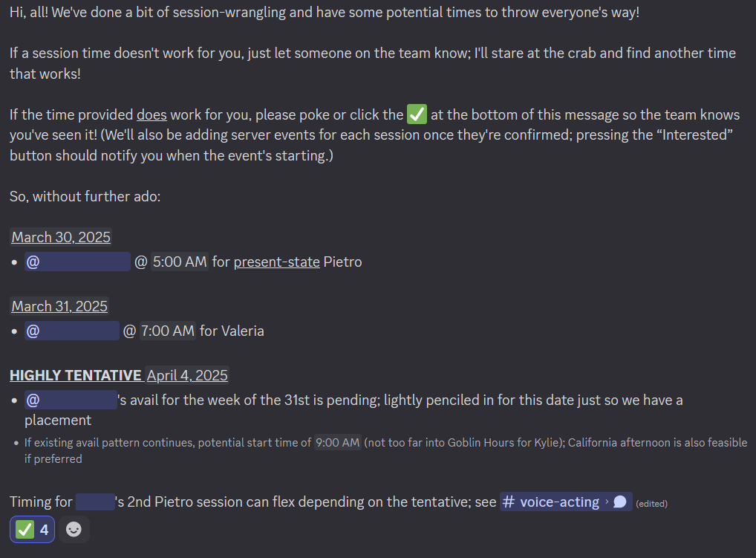
Task: Click the redacted name after "Timing for"
Action: pyautogui.click(x=96, y=502)
